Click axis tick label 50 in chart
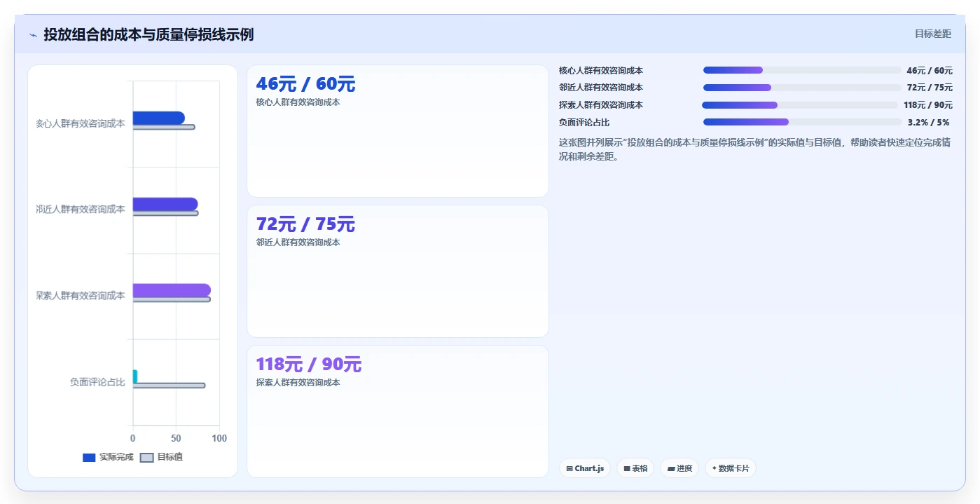This screenshot has width=980, height=504. (x=176, y=438)
